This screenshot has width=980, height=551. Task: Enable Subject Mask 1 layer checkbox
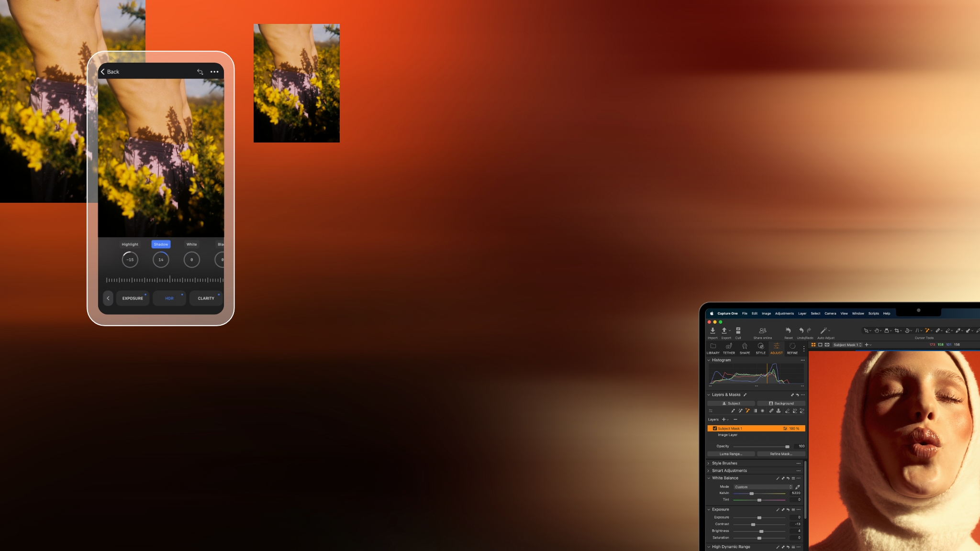tap(715, 428)
